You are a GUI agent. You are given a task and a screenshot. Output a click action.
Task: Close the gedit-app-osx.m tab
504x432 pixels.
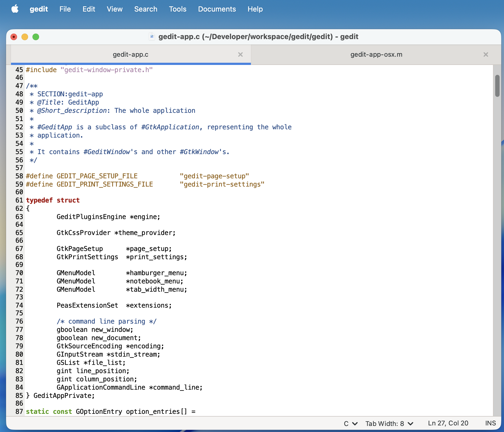pos(486,54)
